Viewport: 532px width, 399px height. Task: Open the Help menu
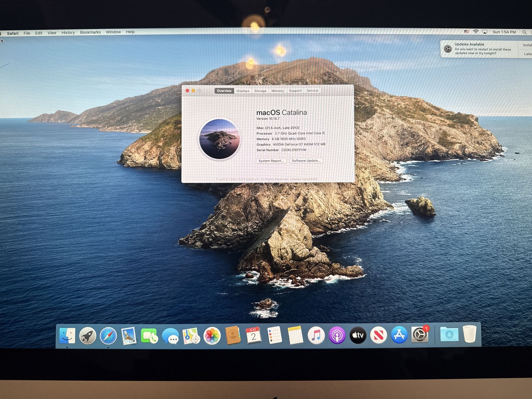[130, 32]
